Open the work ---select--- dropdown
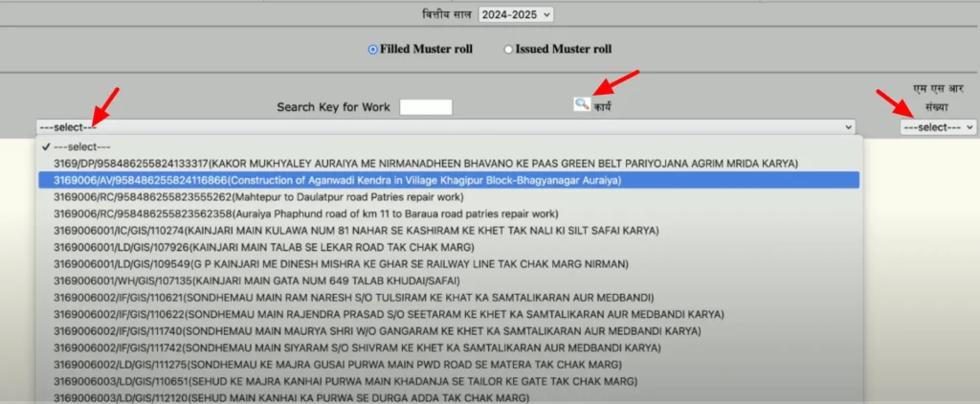The image size is (980, 404). tap(446, 127)
